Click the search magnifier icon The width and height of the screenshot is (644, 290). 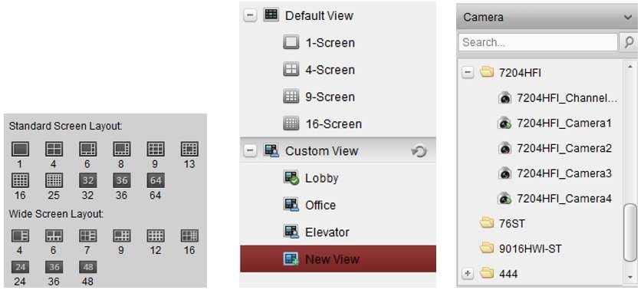[x=629, y=42]
